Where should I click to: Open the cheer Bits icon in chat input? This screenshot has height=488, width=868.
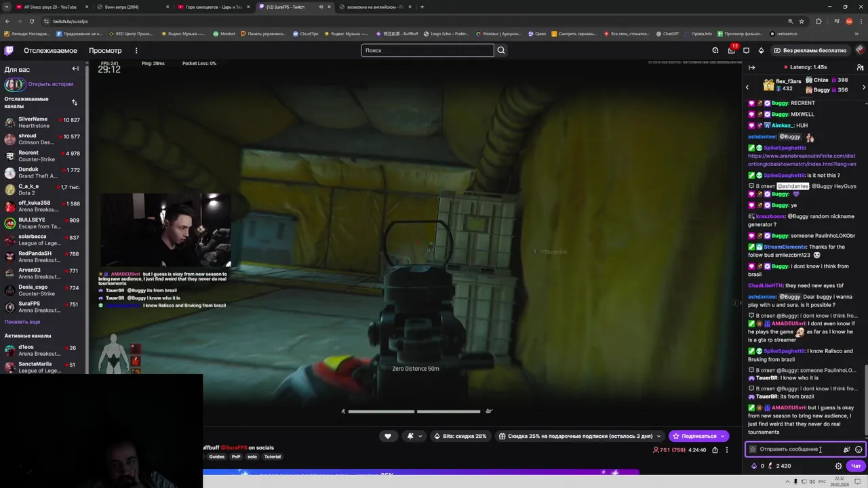(846, 449)
